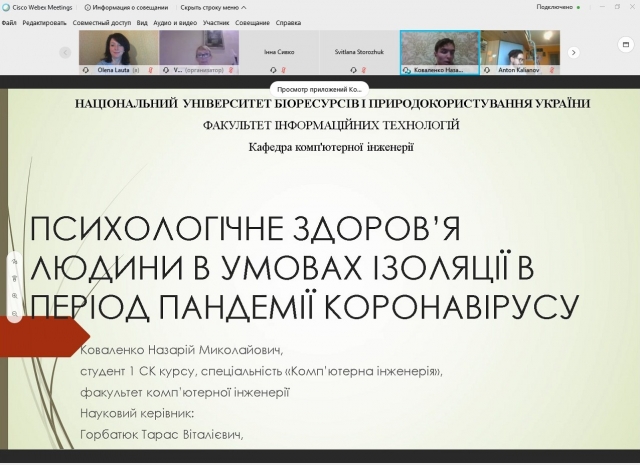Image resolution: width=640 pixels, height=465 pixels.
Task: Click title line ПЕРІОД ПАНДЕМІЇ КОРОНАВІРУСУ
Action: [304, 307]
